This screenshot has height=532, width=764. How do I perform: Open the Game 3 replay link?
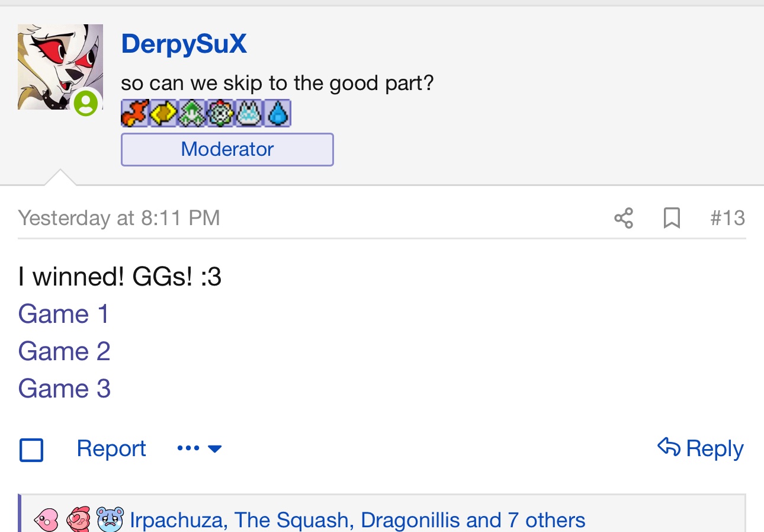click(x=65, y=389)
